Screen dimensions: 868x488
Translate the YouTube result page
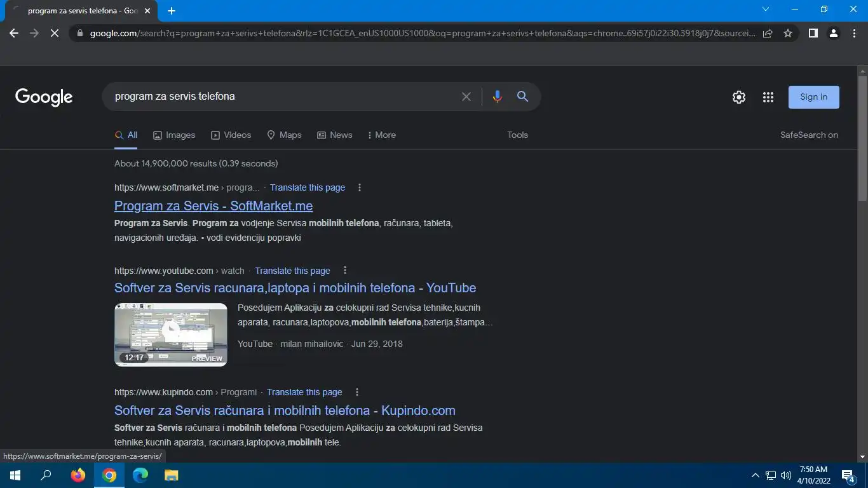tap(292, 271)
